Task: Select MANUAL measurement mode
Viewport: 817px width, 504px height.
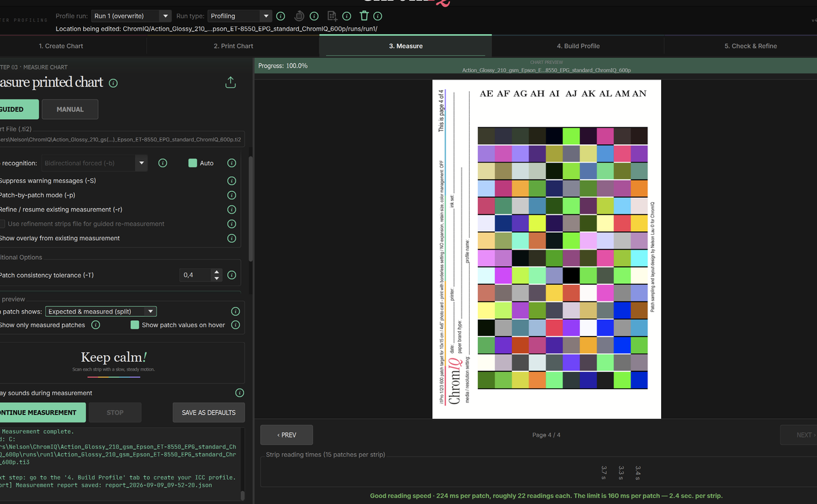Action: click(70, 109)
